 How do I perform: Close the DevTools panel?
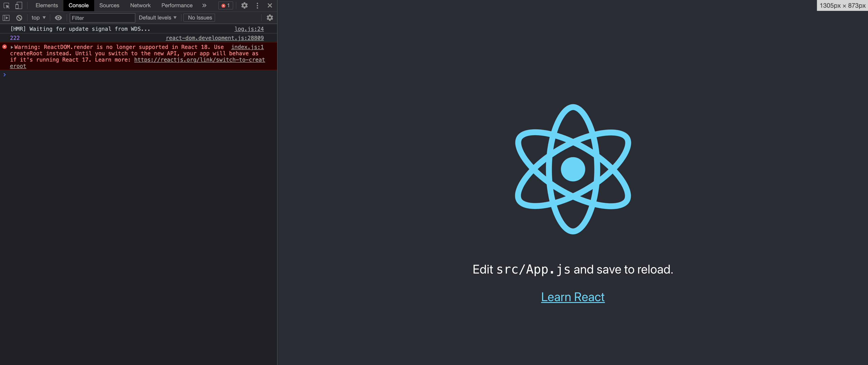click(270, 5)
